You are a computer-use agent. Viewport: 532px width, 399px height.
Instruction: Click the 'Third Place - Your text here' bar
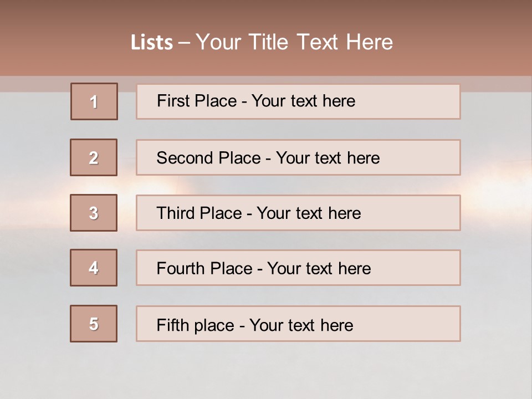point(298,213)
